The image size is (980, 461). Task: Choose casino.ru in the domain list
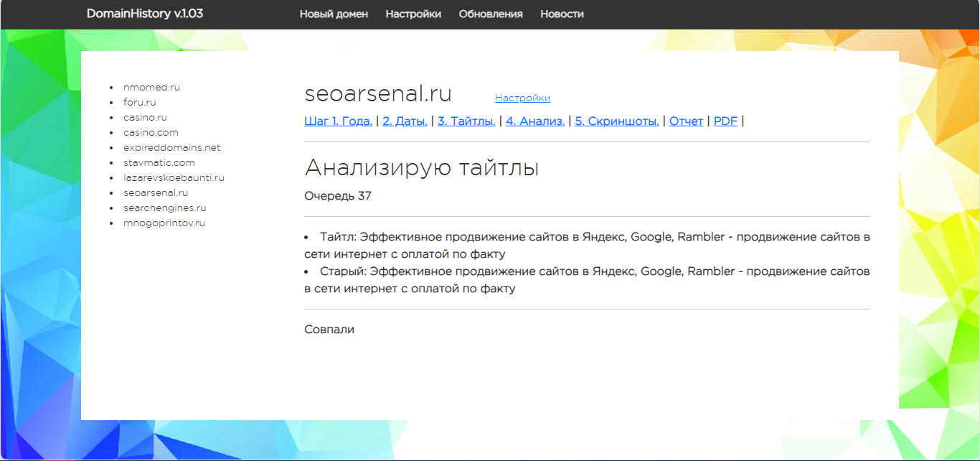pyautogui.click(x=145, y=117)
